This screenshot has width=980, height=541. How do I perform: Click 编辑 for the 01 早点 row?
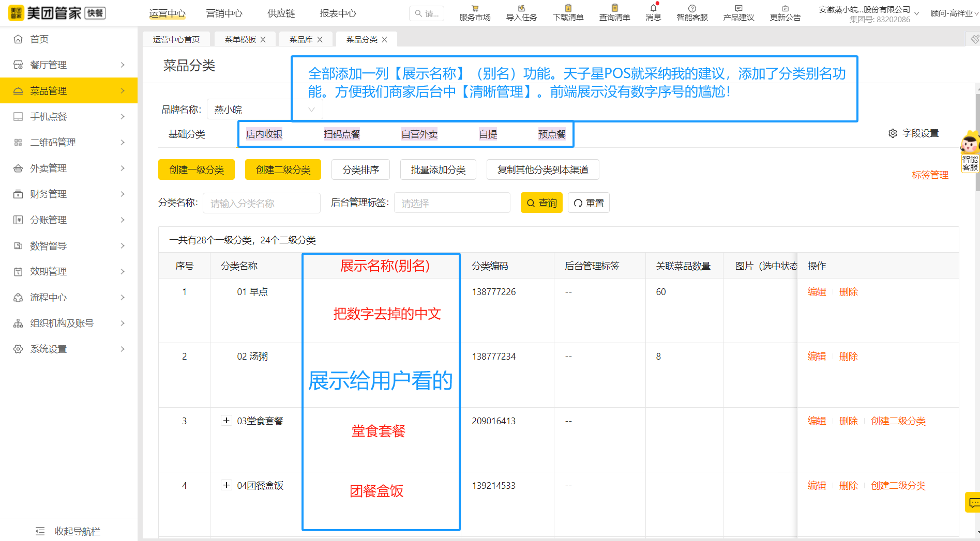(x=817, y=292)
